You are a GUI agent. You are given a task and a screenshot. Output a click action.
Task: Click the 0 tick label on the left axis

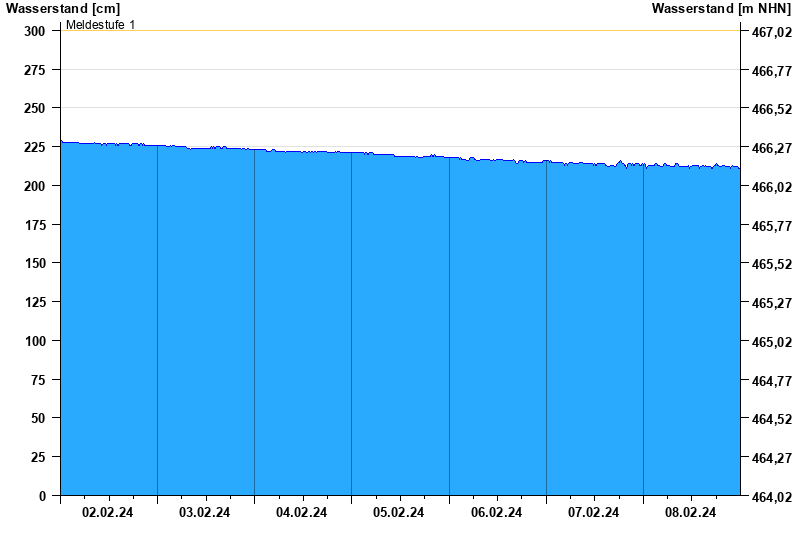pyautogui.click(x=42, y=496)
